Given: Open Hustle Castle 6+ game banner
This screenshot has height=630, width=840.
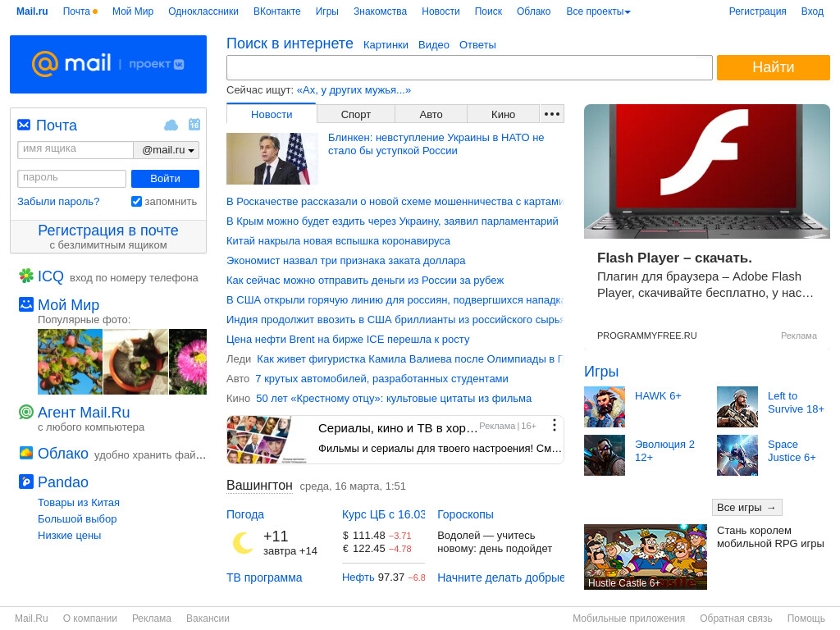Looking at the screenshot, I should pos(646,557).
